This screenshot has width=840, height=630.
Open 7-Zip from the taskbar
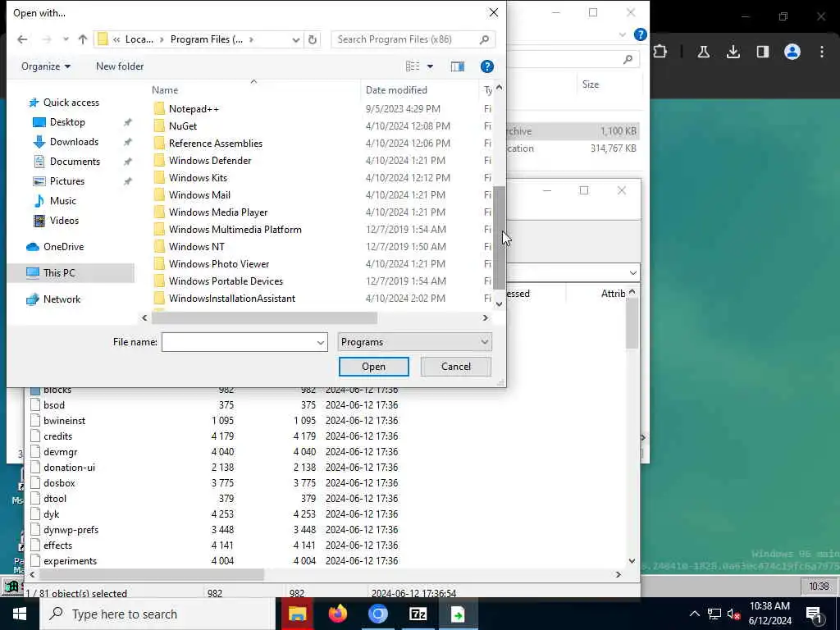click(x=418, y=614)
